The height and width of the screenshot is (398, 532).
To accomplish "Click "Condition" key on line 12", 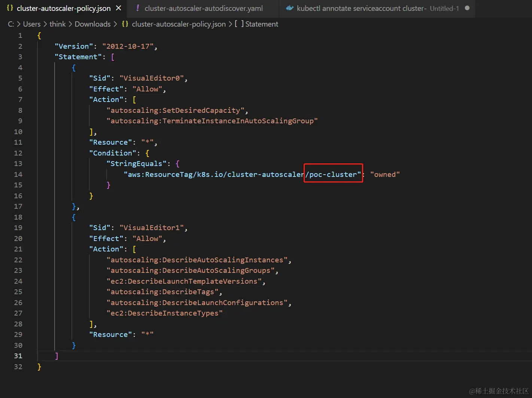I will 113,153.
